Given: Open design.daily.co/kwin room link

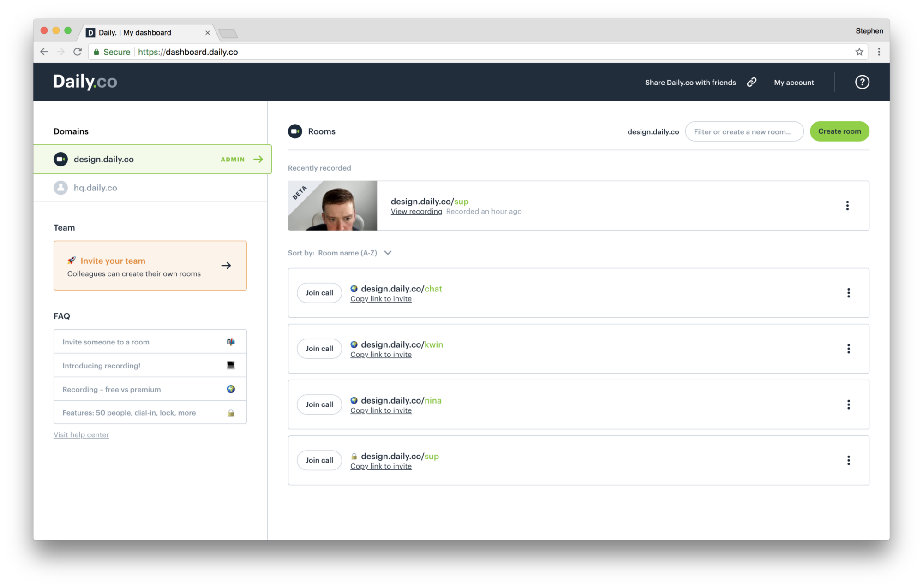Looking at the screenshot, I should click(x=402, y=344).
